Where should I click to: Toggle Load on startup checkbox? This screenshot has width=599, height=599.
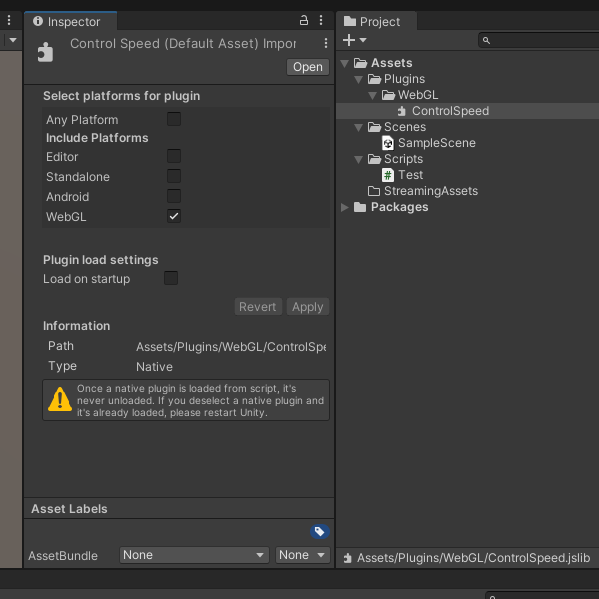pos(171,278)
